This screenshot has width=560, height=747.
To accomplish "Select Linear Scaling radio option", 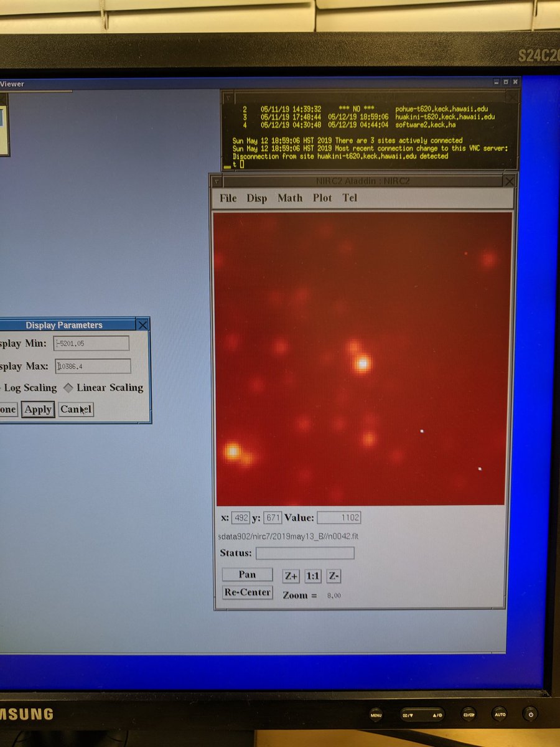I will 103,387.
